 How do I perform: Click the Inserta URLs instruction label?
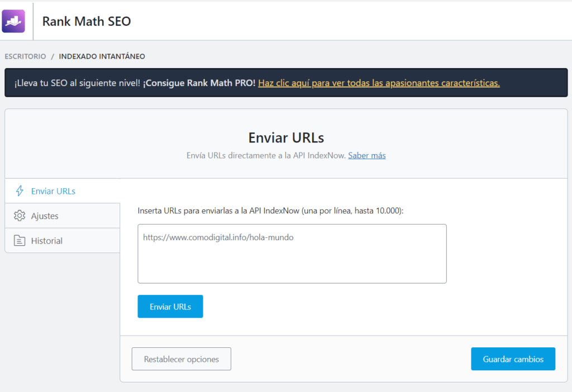point(270,211)
